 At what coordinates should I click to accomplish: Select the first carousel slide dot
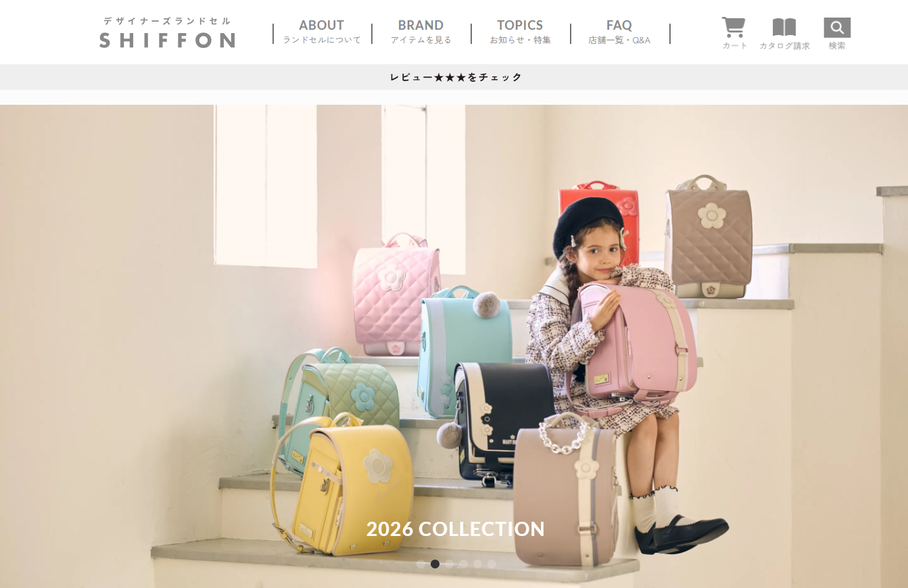[421, 564]
